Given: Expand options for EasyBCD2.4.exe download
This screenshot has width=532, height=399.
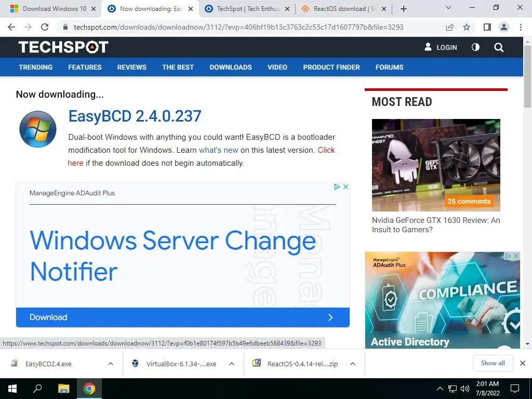Looking at the screenshot, I should (x=111, y=364).
